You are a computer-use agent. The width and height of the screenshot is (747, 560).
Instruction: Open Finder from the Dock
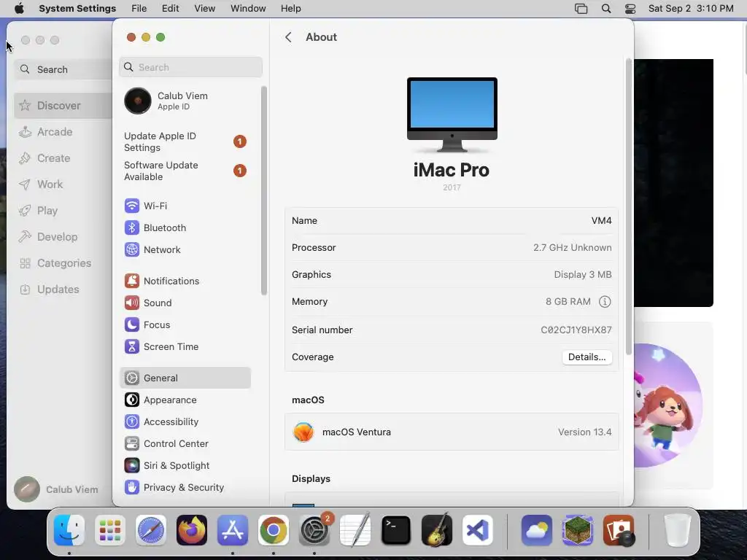[69, 530]
